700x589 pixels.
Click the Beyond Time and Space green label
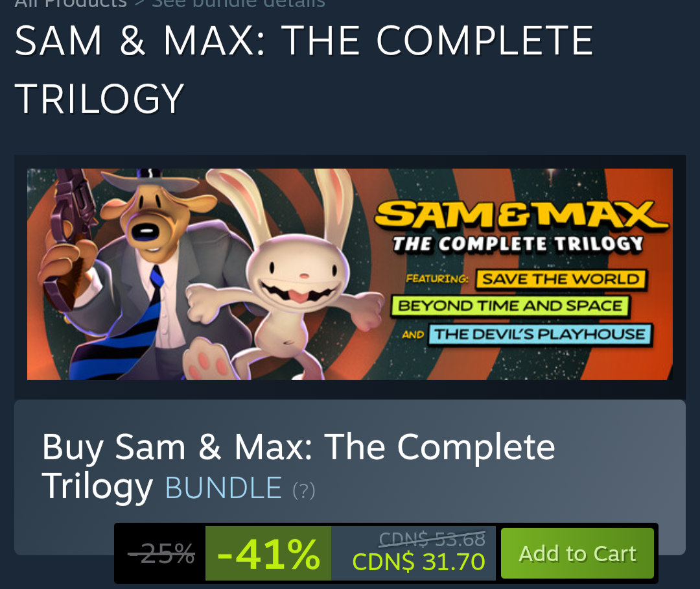pyautogui.click(x=510, y=306)
